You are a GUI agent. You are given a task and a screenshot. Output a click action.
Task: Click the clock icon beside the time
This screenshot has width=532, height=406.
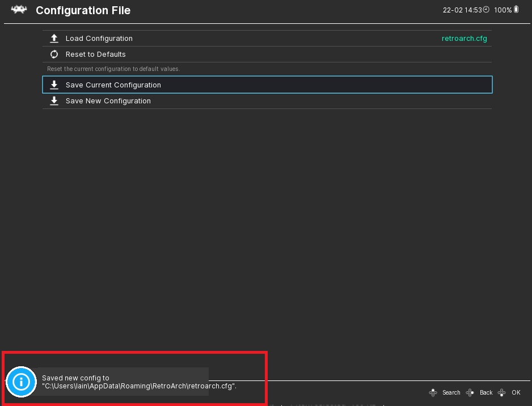pos(486,10)
